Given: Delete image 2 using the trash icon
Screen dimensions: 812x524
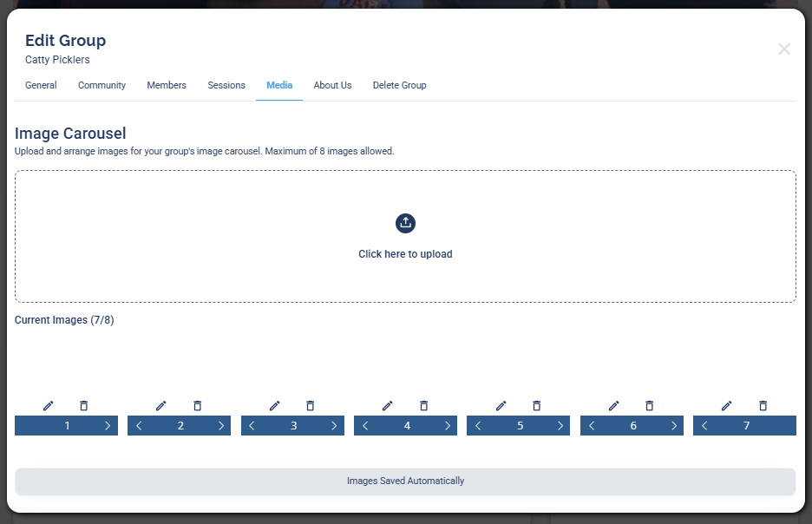Looking at the screenshot, I should 197,406.
